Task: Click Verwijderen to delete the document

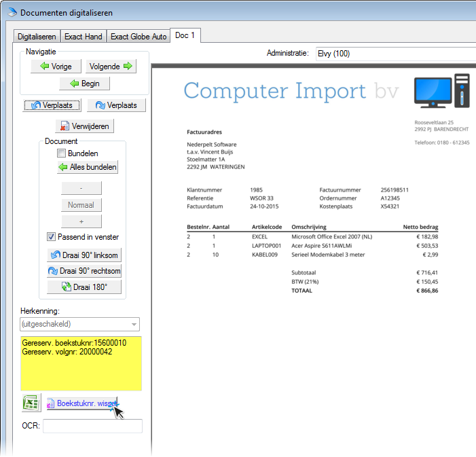Action: [84, 126]
